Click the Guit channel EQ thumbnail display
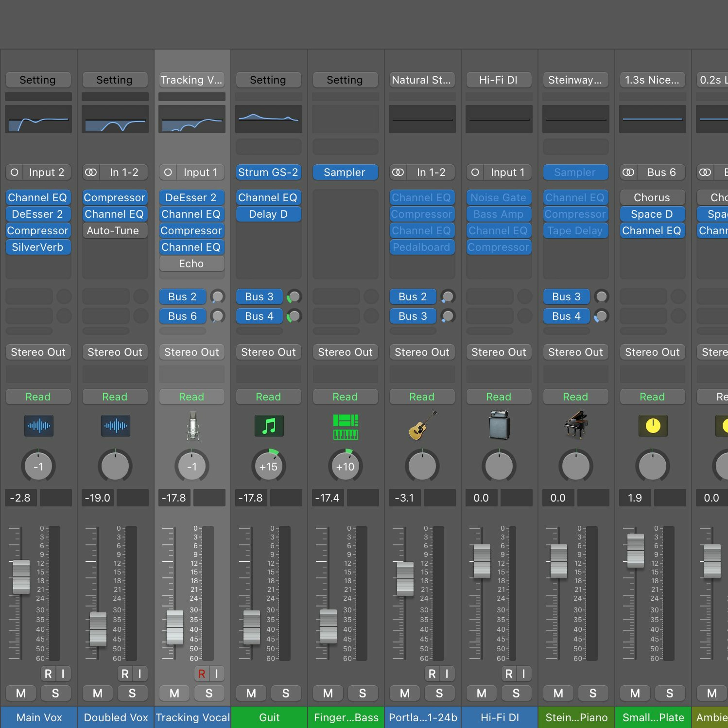The image size is (728, 728). point(269,119)
